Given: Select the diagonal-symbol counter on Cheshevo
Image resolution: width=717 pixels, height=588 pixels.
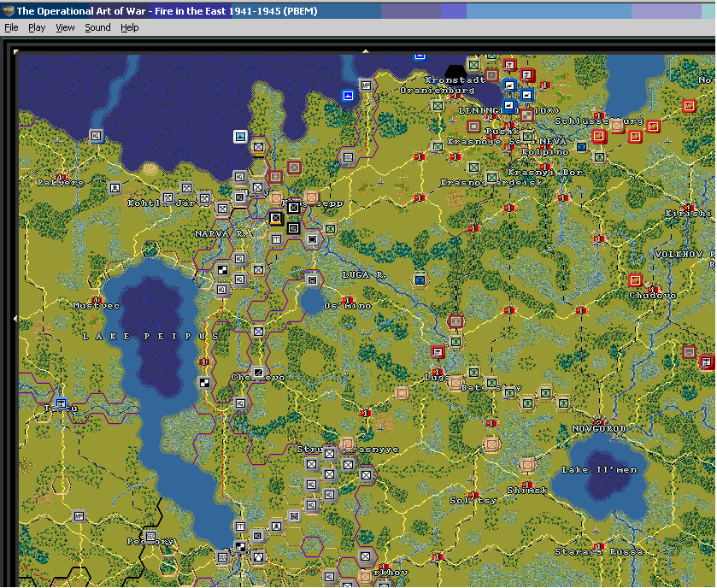Looking at the screenshot, I should [x=258, y=373].
